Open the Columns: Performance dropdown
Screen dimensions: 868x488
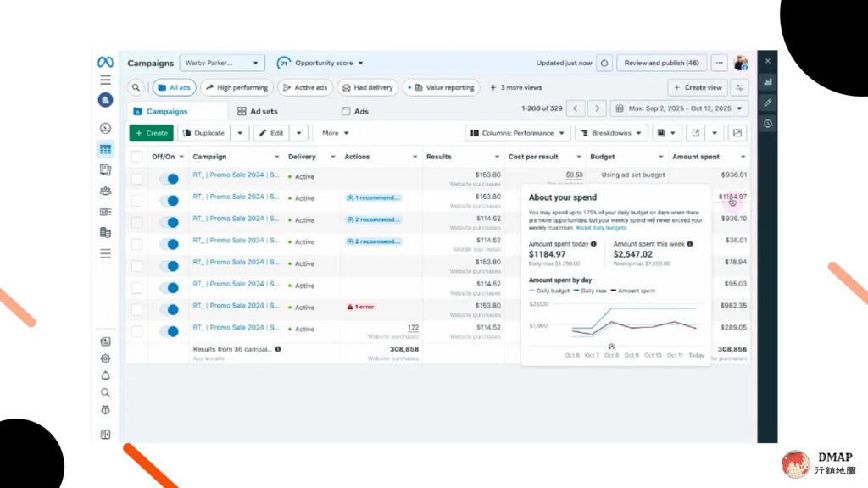pyautogui.click(x=517, y=133)
